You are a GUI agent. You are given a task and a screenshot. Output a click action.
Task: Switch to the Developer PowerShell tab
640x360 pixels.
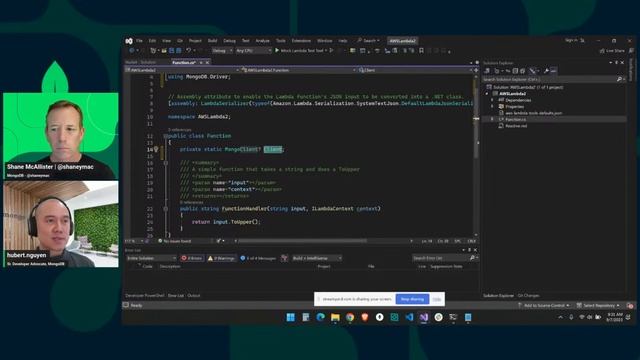point(145,296)
